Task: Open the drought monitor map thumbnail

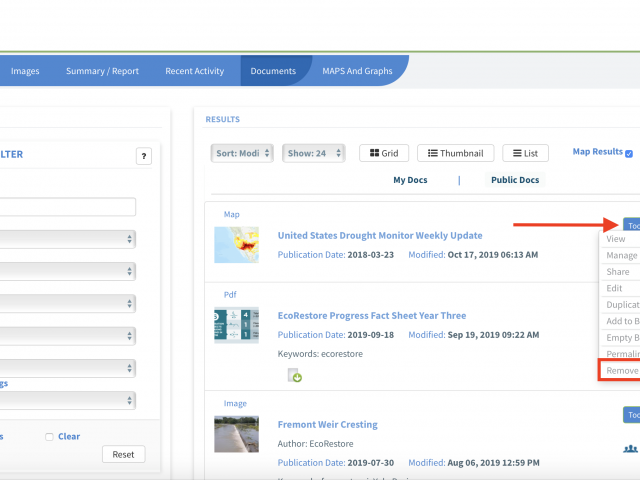Action: pyautogui.click(x=236, y=243)
